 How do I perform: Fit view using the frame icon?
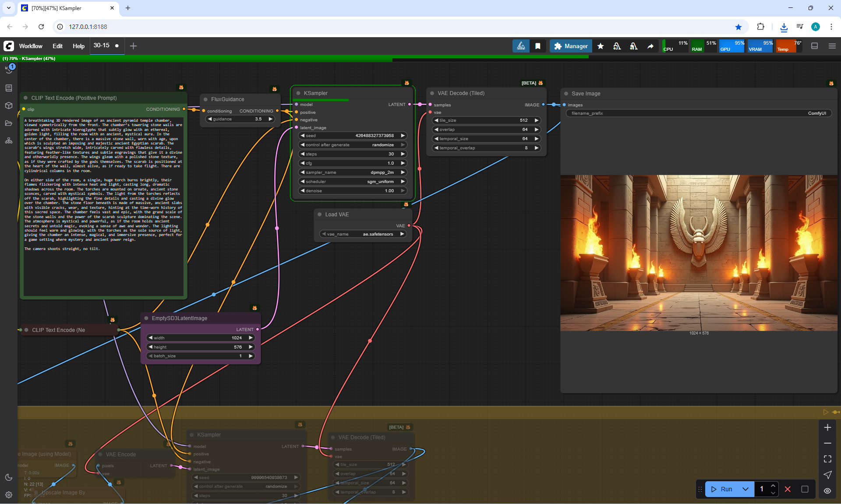(827, 459)
